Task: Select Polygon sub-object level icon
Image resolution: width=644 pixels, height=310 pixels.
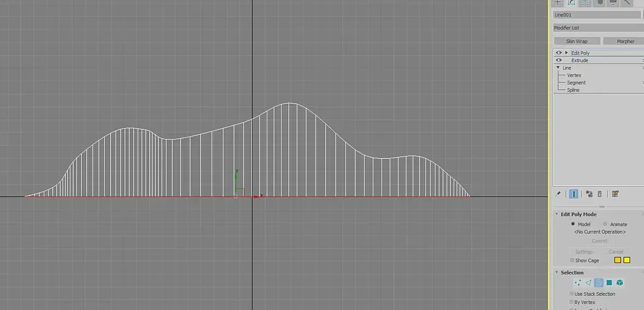Action: point(610,283)
